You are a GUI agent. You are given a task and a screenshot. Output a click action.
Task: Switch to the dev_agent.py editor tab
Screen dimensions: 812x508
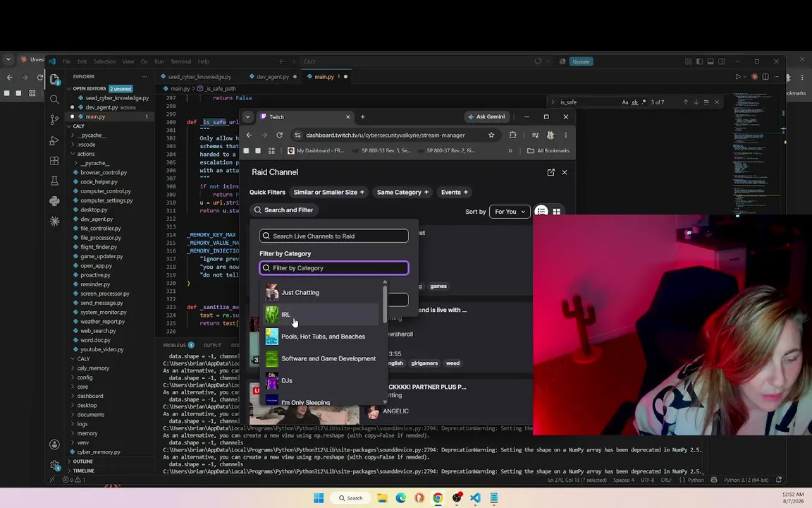point(272,77)
